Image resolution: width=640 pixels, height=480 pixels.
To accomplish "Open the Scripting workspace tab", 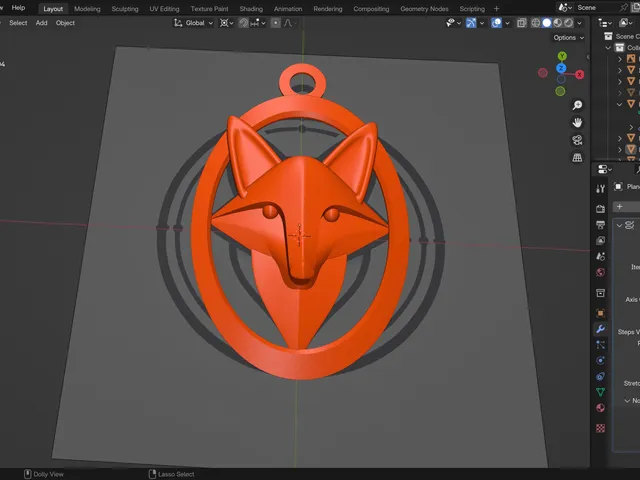I will (472, 9).
